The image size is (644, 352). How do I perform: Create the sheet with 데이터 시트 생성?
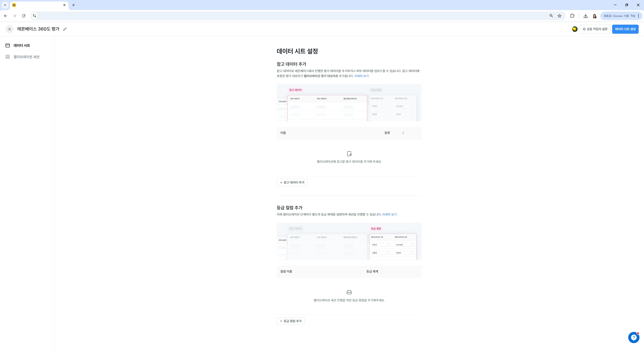(x=625, y=29)
